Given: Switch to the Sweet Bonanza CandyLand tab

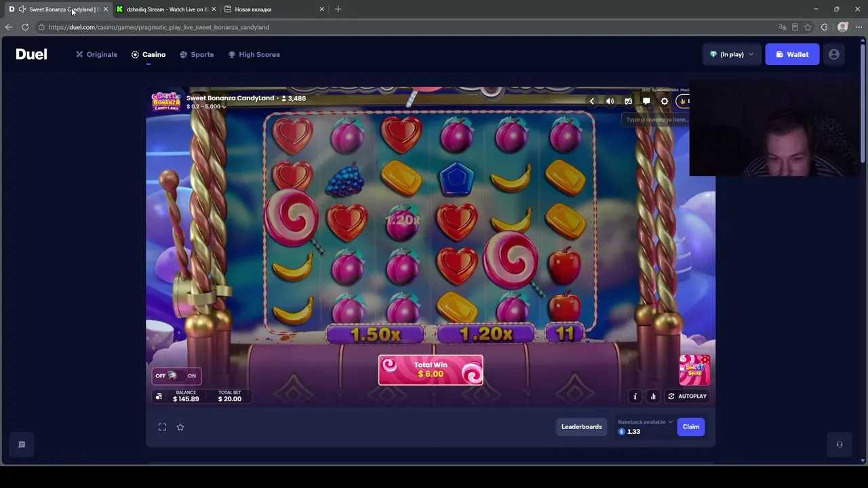Looking at the screenshot, I should (x=58, y=9).
